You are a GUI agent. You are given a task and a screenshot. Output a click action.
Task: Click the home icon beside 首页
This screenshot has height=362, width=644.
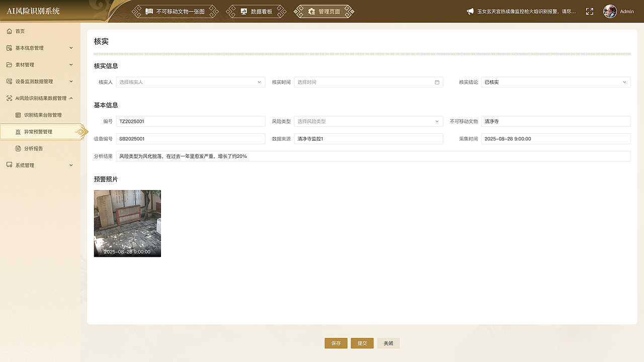click(x=10, y=31)
